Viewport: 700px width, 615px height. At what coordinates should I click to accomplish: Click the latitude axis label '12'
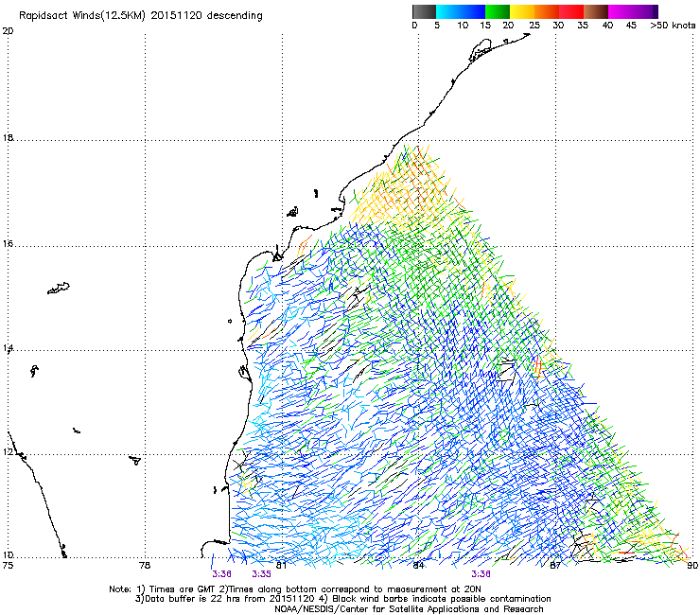[x=8, y=452]
